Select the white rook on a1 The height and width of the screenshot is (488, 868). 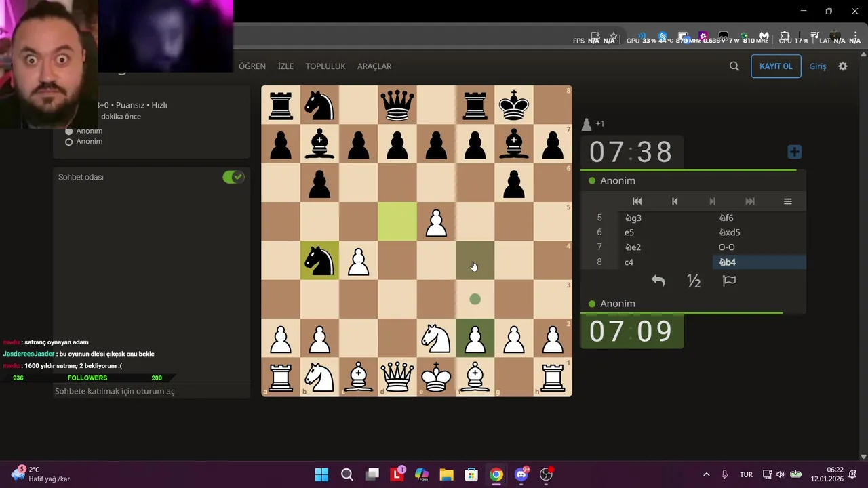pos(281,377)
